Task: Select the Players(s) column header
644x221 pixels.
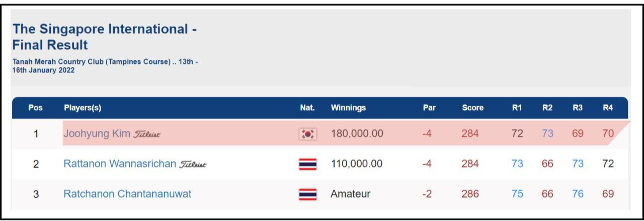Action: (x=83, y=108)
